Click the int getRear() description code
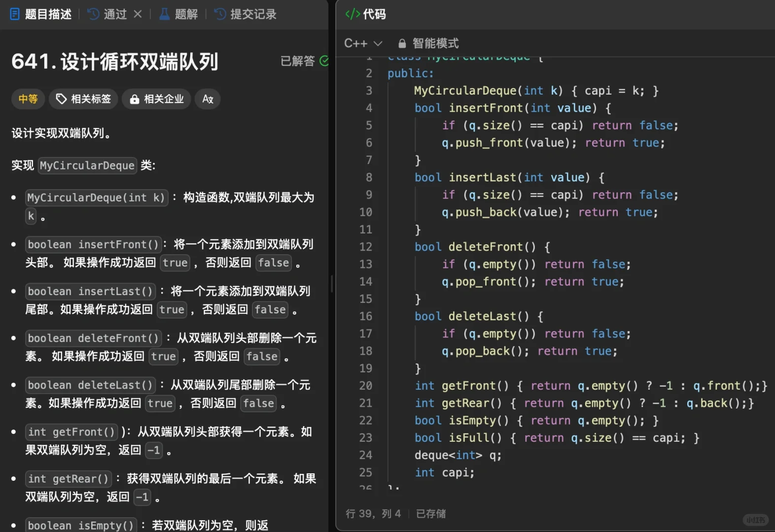This screenshot has height=532, width=775. pyautogui.click(x=69, y=479)
